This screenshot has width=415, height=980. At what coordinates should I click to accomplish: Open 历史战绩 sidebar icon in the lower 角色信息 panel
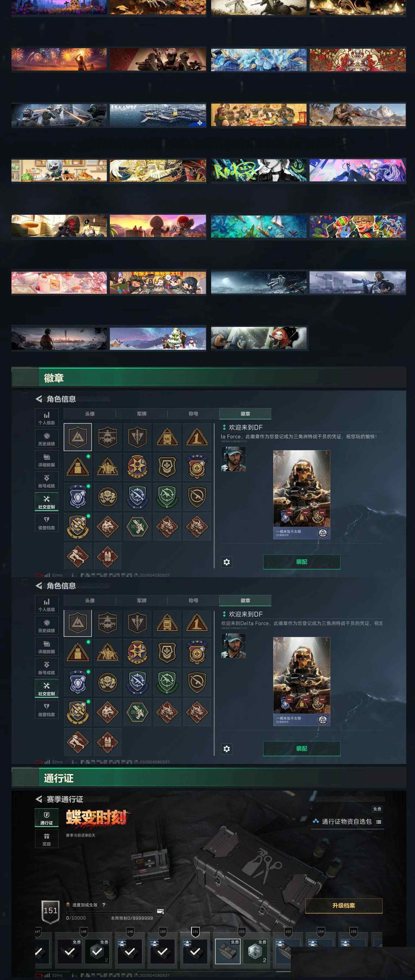click(x=47, y=625)
